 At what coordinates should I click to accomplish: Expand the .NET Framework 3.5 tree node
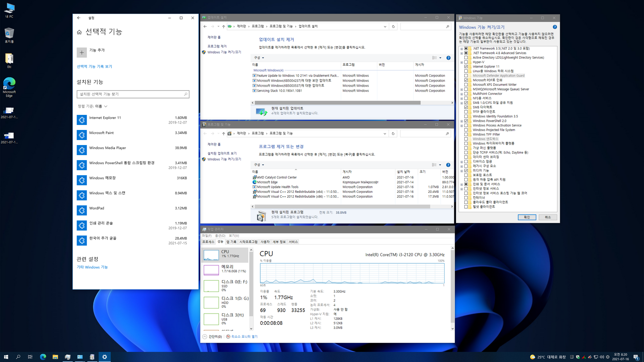pyautogui.click(x=462, y=48)
